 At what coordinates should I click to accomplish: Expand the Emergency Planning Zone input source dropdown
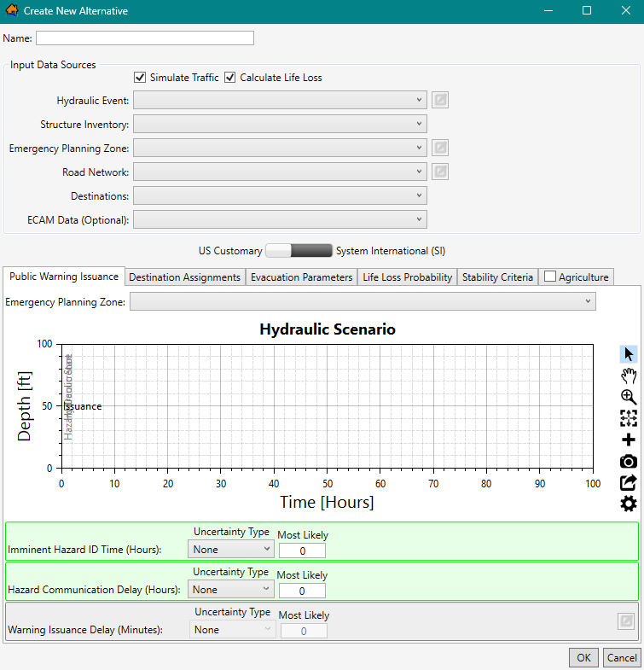point(280,148)
